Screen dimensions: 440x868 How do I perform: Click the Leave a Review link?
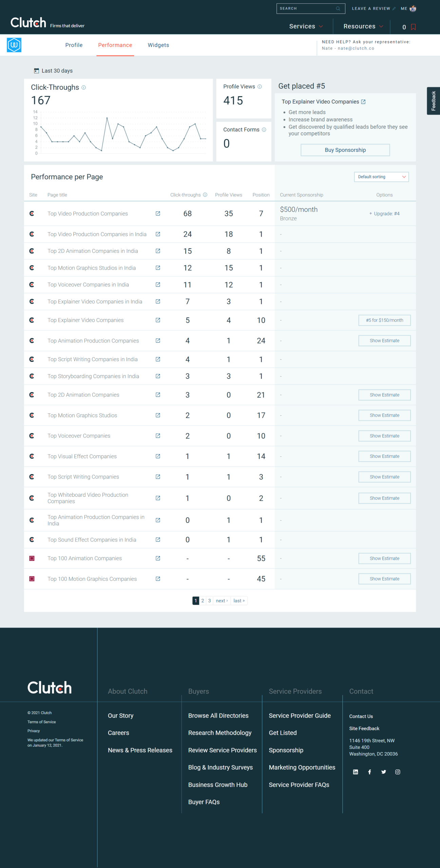pyautogui.click(x=374, y=8)
